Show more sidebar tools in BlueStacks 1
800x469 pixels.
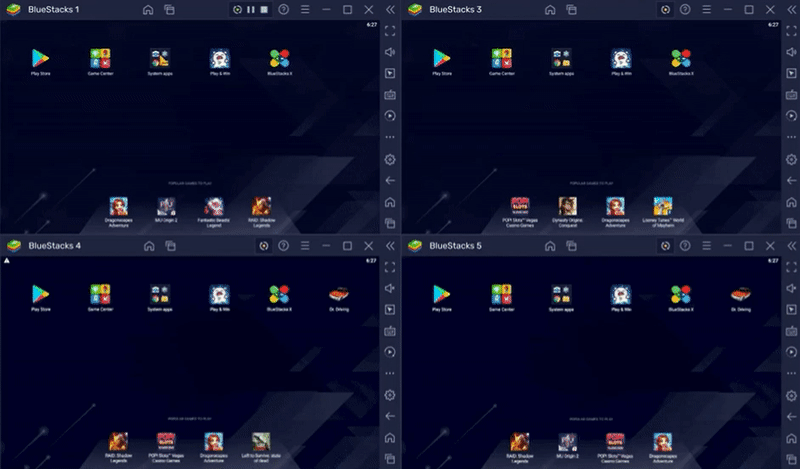(390, 137)
